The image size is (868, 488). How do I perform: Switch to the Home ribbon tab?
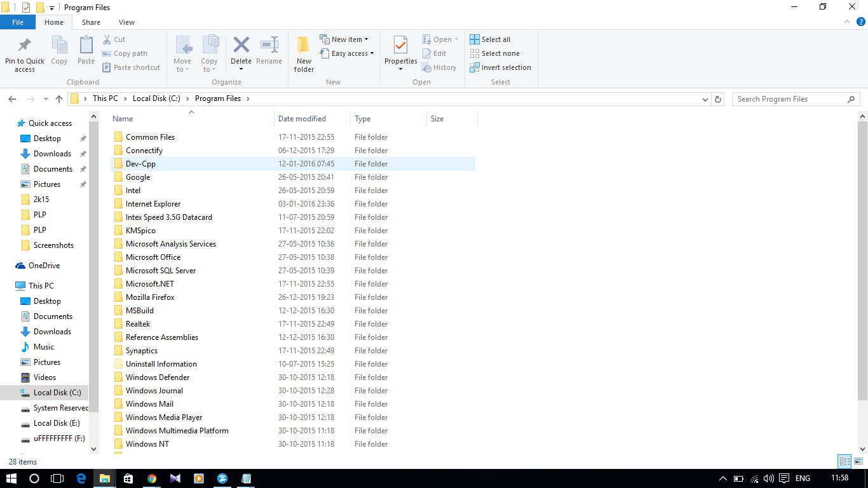point(54,22)
